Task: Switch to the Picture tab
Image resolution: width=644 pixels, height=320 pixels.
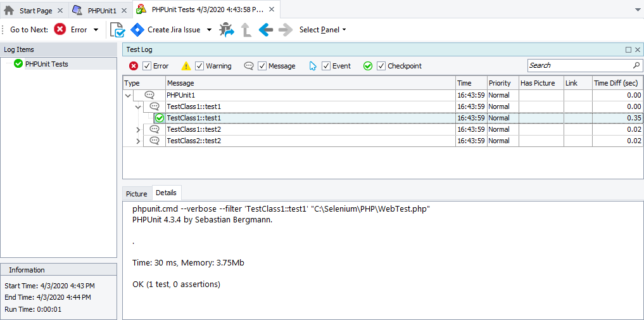Action: (136, 193)
